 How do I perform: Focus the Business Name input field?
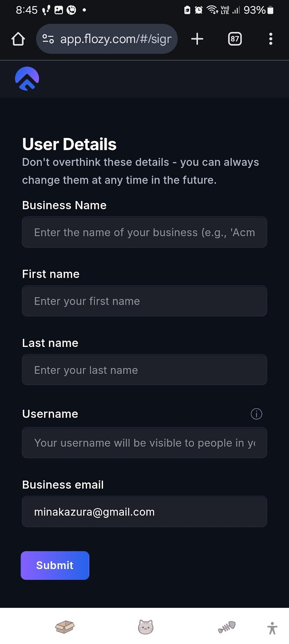tap(144, 232)
